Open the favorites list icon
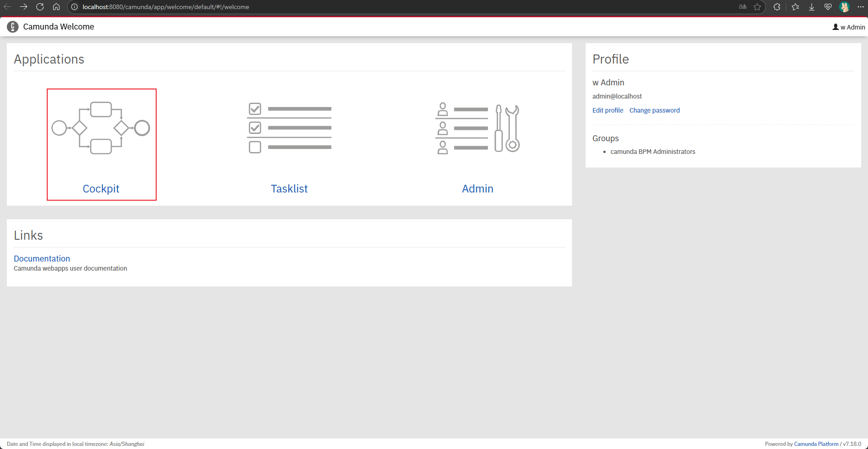 pyautogui.click(x=795, y=7)
